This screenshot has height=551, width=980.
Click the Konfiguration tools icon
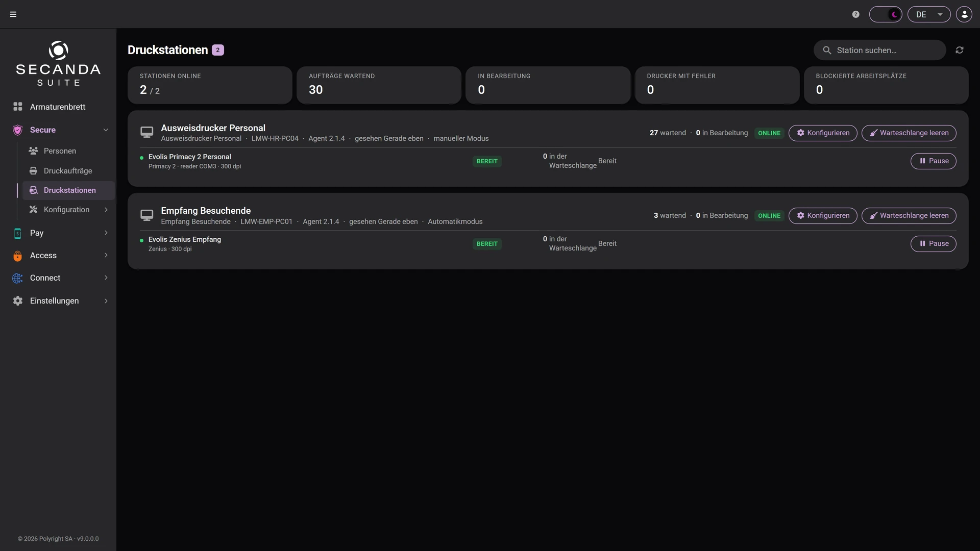tap(33, 210)
